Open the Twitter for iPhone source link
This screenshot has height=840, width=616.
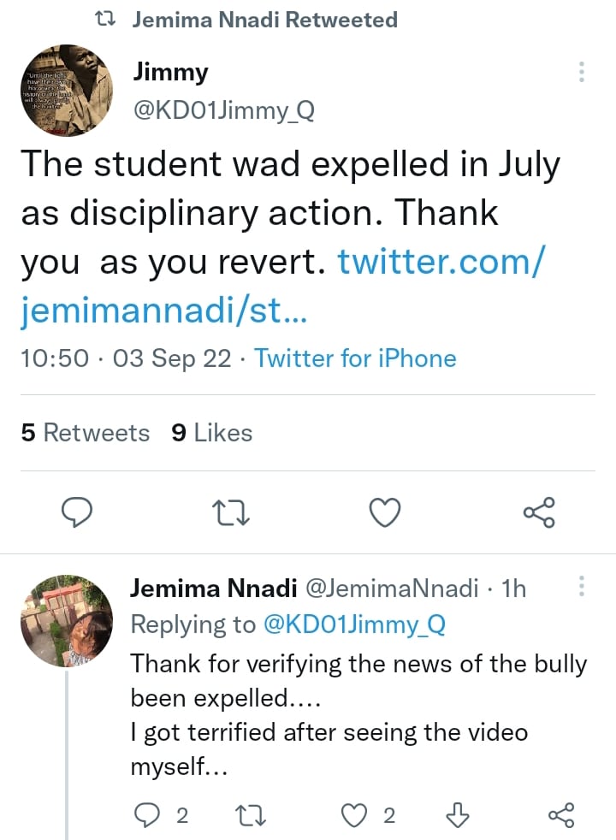tap(355, 358)
